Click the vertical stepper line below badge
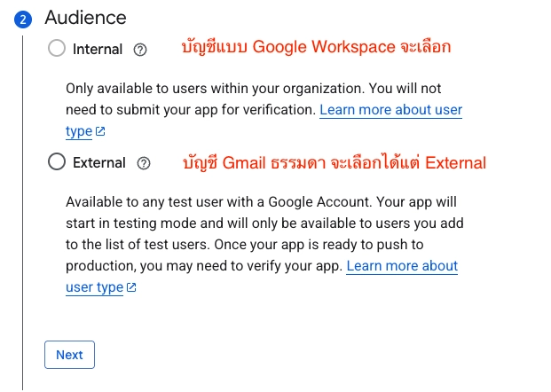551x392 pixels. (23, 213)
